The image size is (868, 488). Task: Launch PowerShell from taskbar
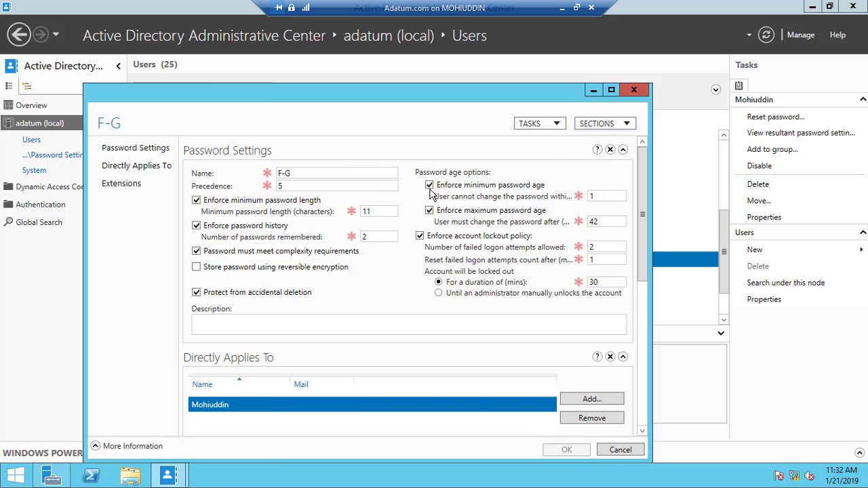(x=91, y=476)
